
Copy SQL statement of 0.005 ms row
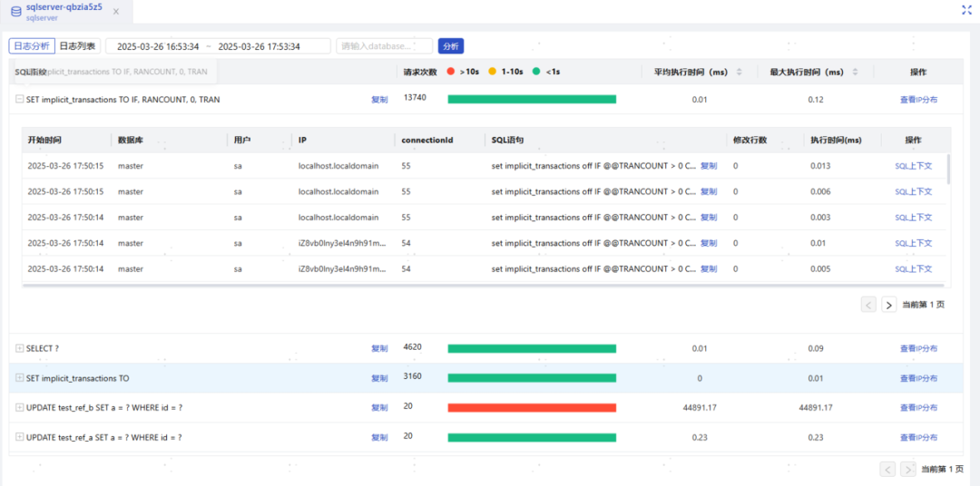point(709,268)
